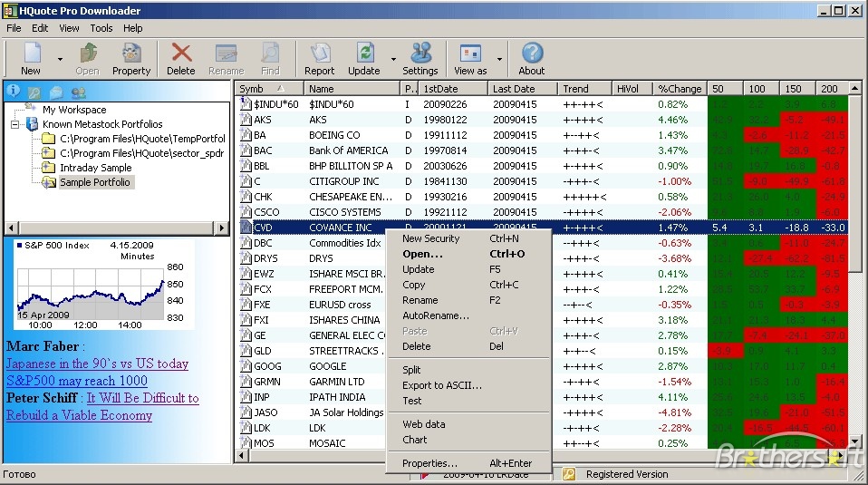Choose Export to ASCII in context menu
This screenshot has height=485, width=868.
pyautogui.click(x=441, y=385)
